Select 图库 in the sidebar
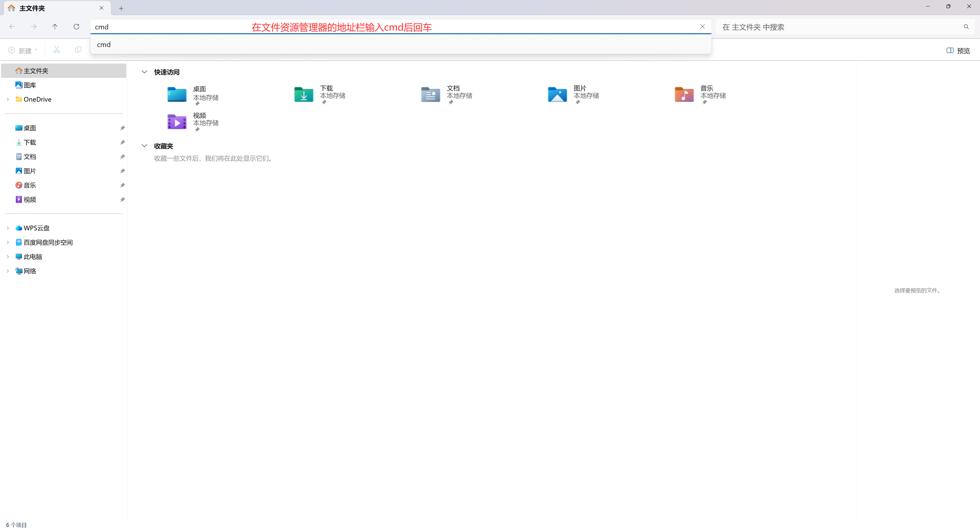 coord(30,85)
